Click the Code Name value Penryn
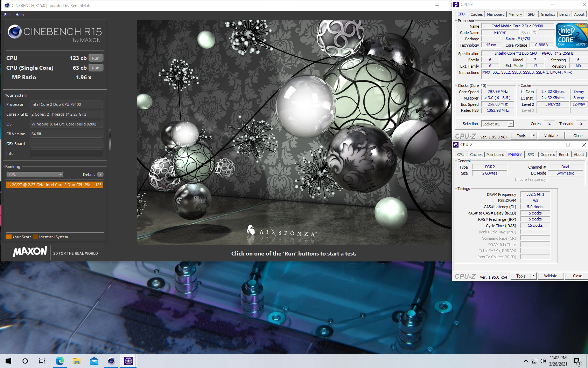The image size is (588, 368). pyautogui.click(x=500, y=32)
